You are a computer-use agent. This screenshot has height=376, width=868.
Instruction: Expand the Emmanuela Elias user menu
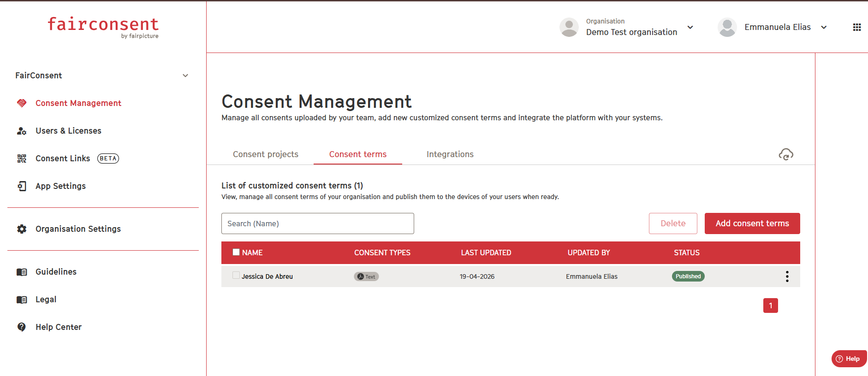[x=824, y=27]
